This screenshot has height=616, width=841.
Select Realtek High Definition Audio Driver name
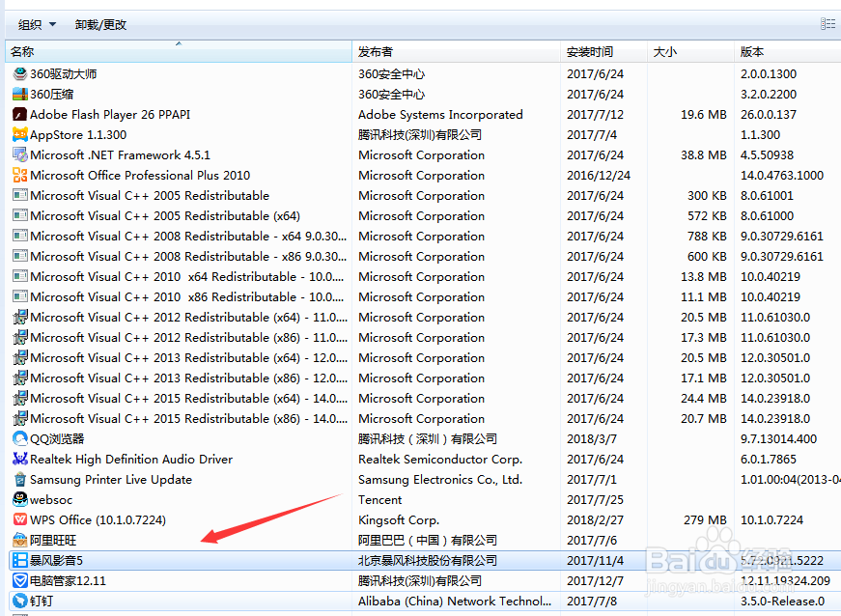click(x=131, y=460)
